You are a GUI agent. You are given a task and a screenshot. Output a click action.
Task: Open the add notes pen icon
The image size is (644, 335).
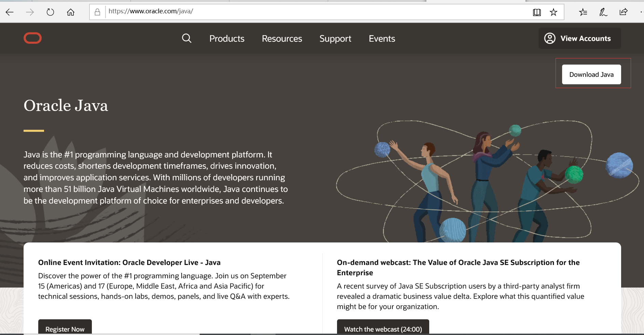pyautogui.click(x=603, y=12)
